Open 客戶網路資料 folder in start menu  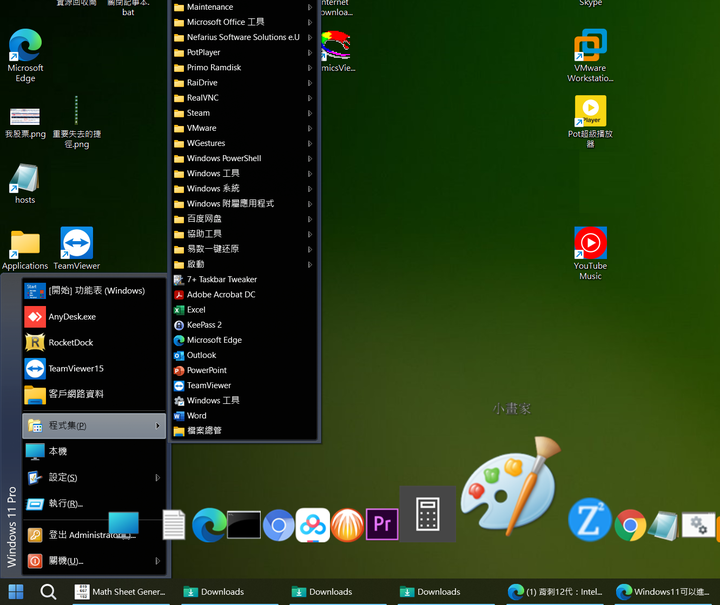(x=94, y=394)
